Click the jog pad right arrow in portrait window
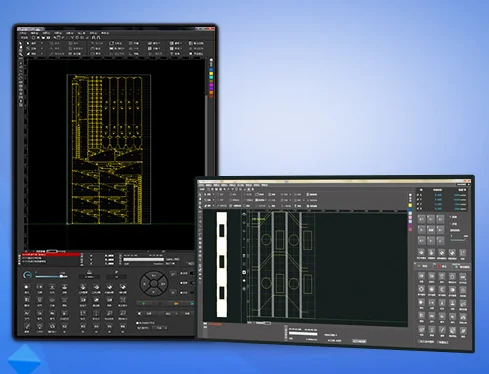Viewport: 489px width, 374px height. tap(163, 284)
